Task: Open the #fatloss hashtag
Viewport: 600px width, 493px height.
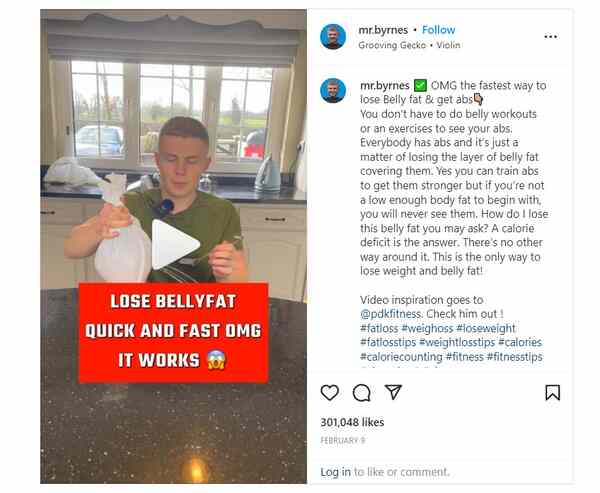Action: click(379, 328)
